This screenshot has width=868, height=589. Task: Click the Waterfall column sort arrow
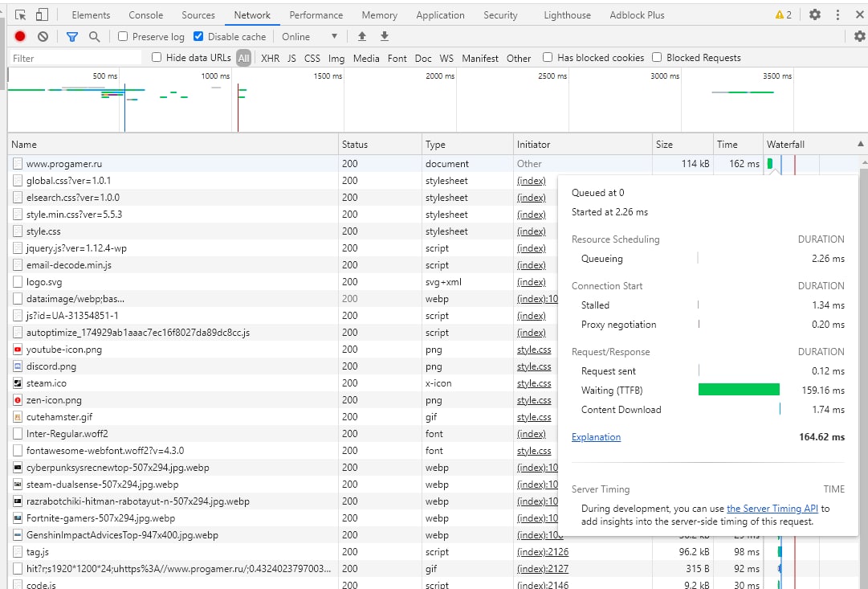(861, 145)
